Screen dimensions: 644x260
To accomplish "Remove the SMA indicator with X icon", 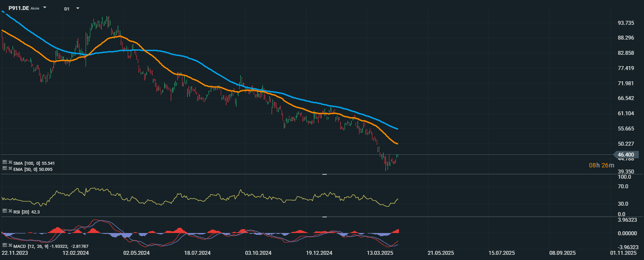I will 10,163.
